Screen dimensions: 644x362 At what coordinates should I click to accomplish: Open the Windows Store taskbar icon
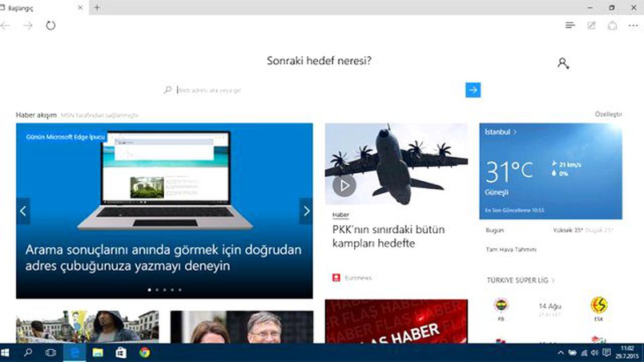point(121,352)
